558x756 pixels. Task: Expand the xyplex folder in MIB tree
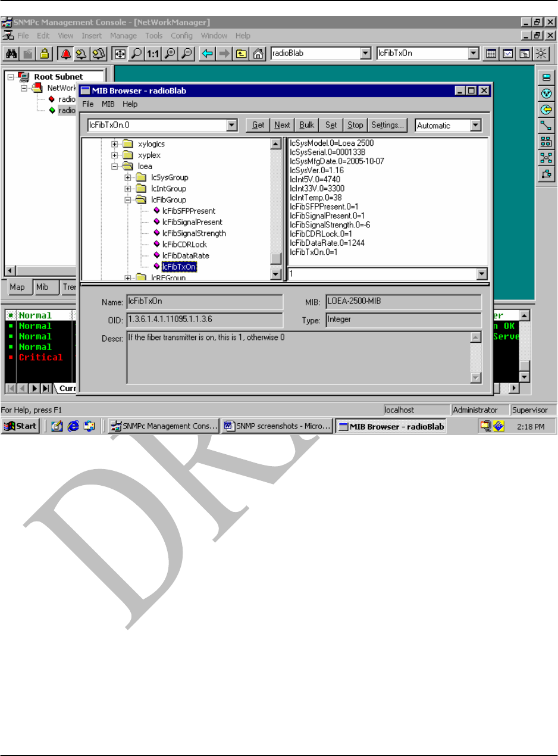(x=115, y=155)
